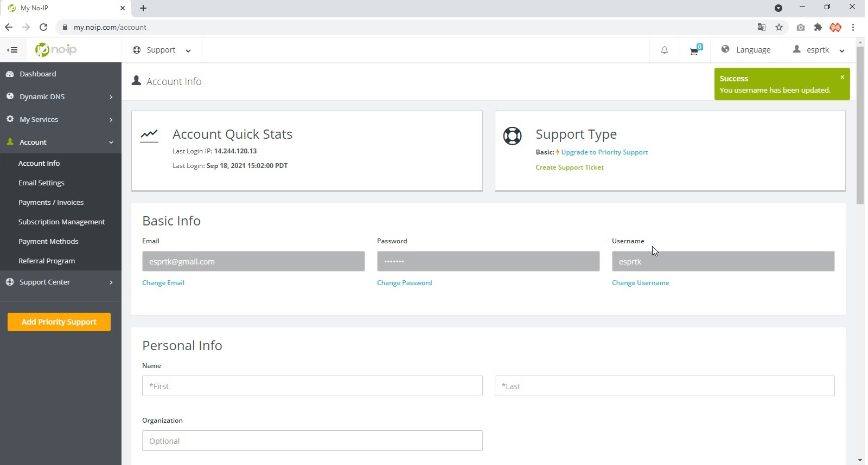Click the notification bell icon

pos(664,50)
